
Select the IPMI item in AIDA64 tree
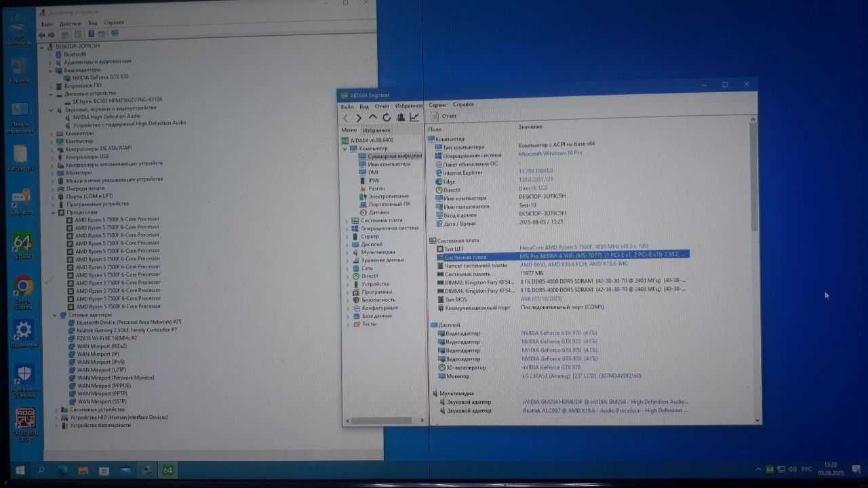coord(368,180)
